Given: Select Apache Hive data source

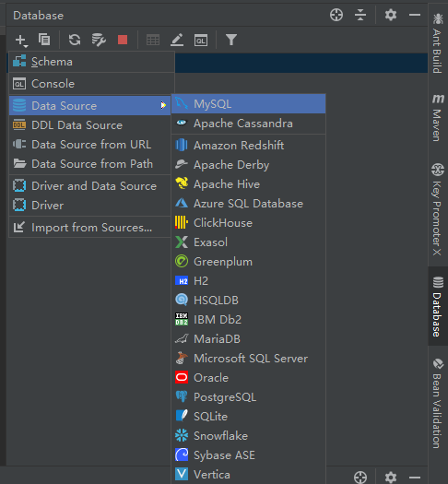Looking at the screenshot, I should (x=248, y=184).
